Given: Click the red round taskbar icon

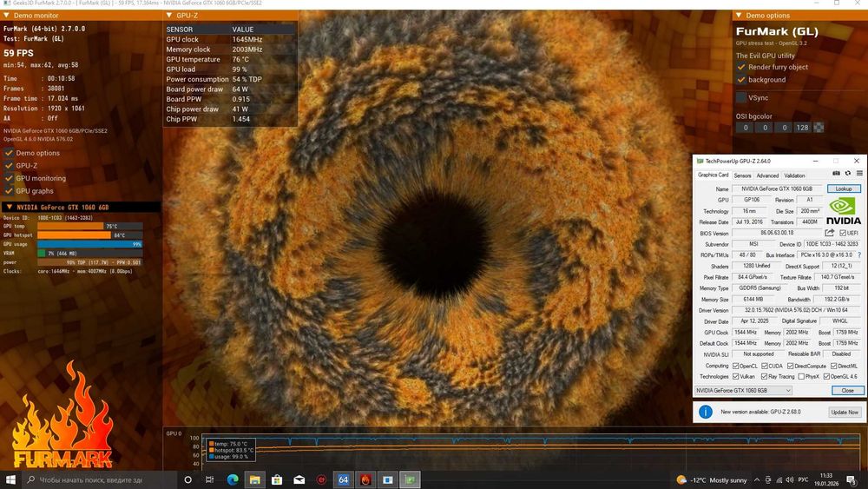Looking at the screenshot, I should (x=321, y=479).
